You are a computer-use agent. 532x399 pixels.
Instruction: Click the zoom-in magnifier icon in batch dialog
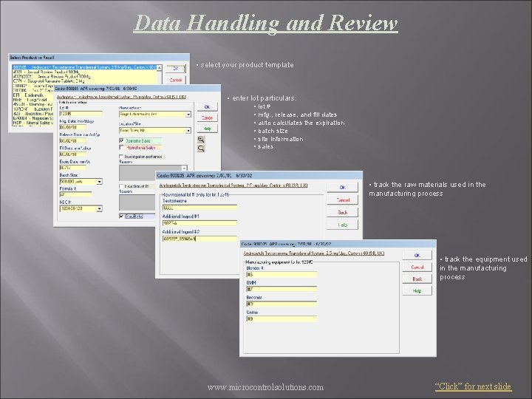(201, 140)
